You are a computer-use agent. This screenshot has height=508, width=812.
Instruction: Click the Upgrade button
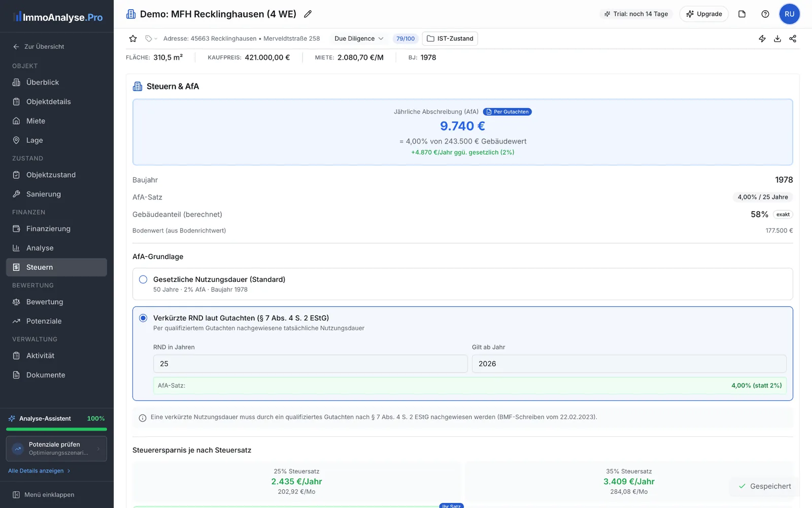coord(704,14)
